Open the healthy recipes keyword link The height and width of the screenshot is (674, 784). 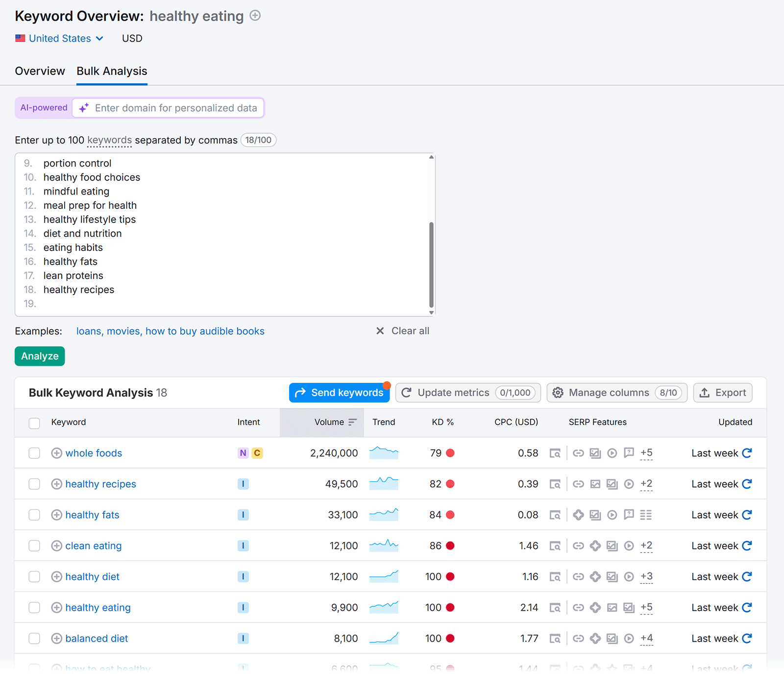pyautogui.click(x=100, y=484)
